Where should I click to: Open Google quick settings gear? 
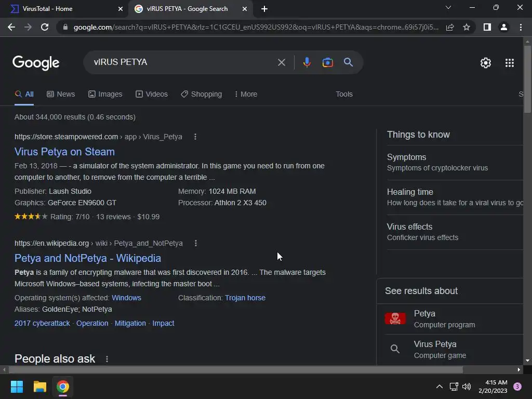pos(486,63)
